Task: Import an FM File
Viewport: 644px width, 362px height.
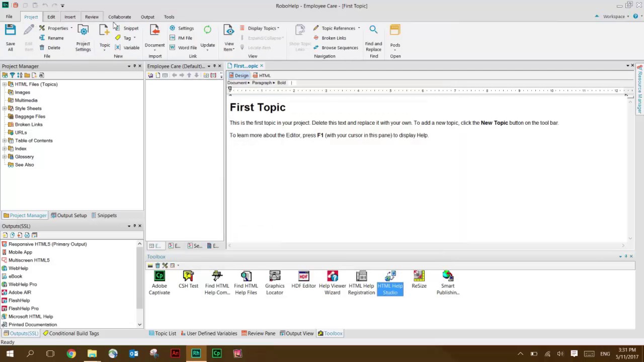Action: tap(181, 38)
